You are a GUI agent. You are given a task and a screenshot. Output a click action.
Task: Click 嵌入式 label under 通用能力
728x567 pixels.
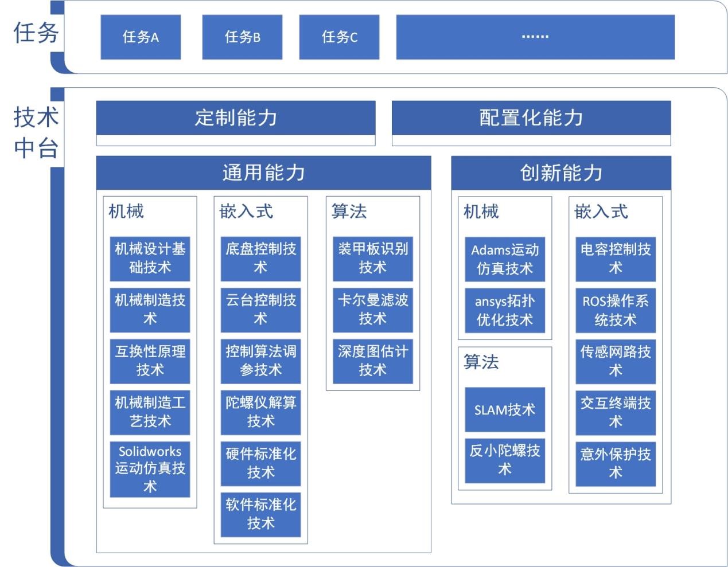coord(246,212)
